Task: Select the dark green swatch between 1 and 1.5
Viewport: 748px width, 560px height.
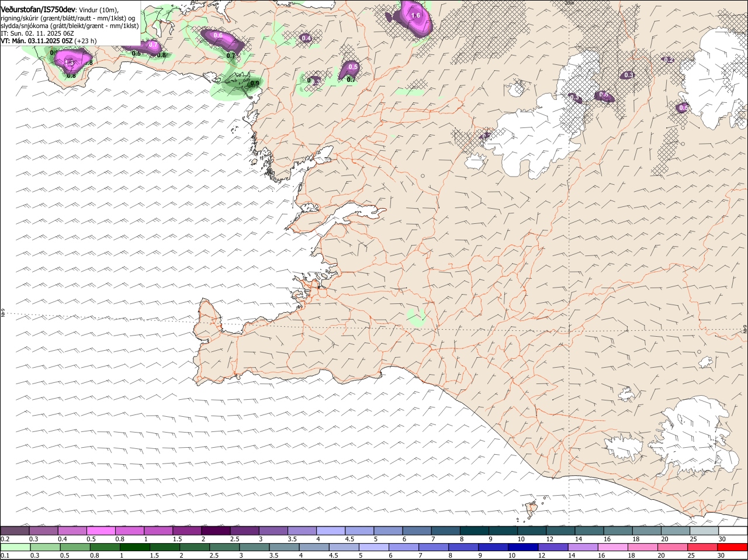Action: pyautogui.click(x=134, y=547)
